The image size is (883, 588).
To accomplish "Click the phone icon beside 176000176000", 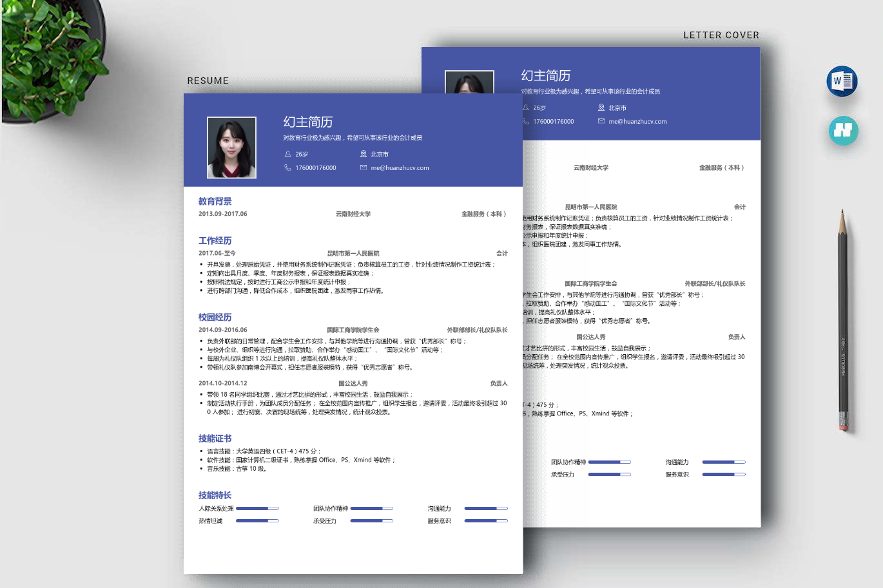I will 288,167.
